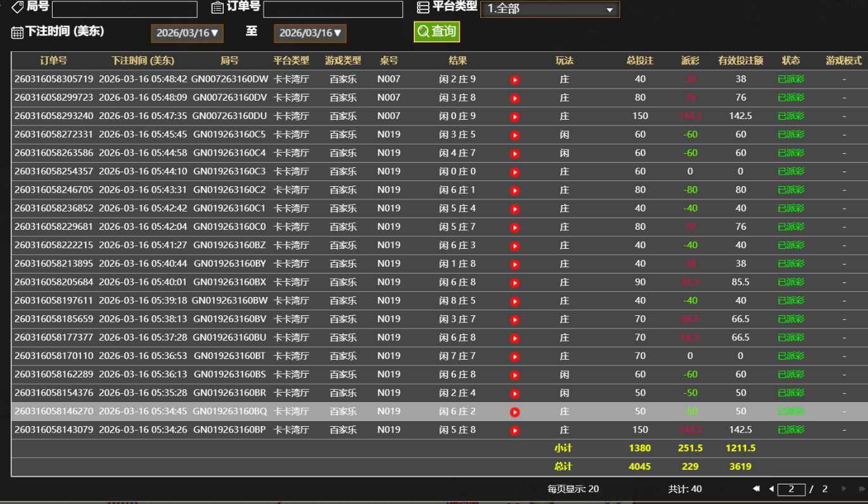Open the 平台类型 dropdown showing 1.全部
Viewport: 868px width, 504px height.
click(550, 9)
